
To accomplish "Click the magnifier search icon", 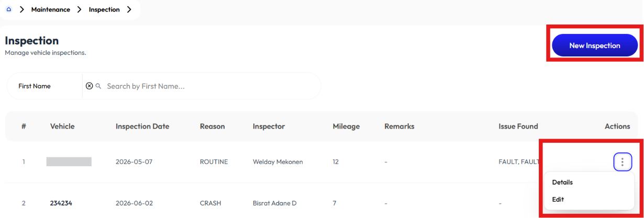I will coord(98,86).
